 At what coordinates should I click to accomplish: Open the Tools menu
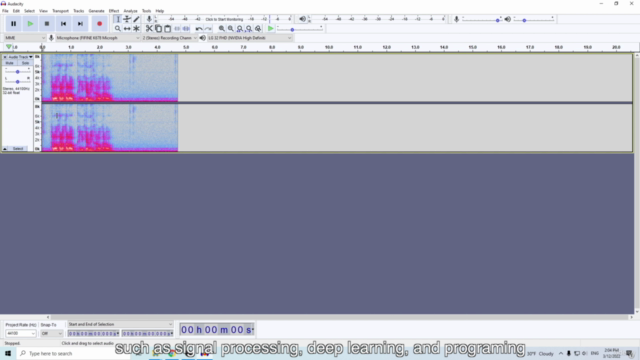(x=147, y=11)
